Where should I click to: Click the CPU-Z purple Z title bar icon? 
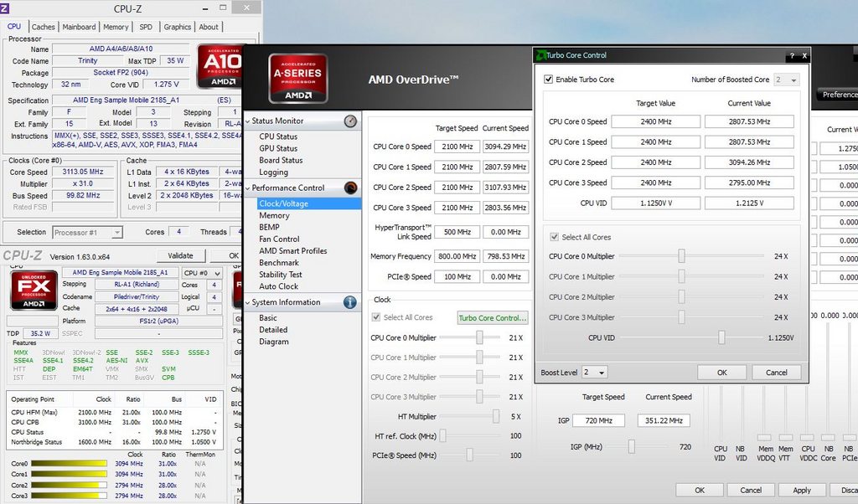coord(4,8)
